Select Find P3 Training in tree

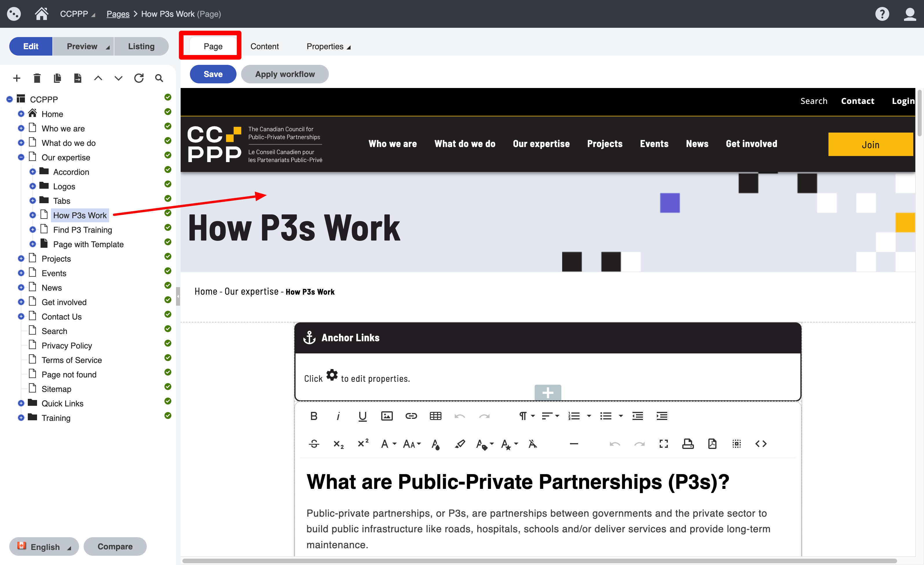click(x=82, y=230)
